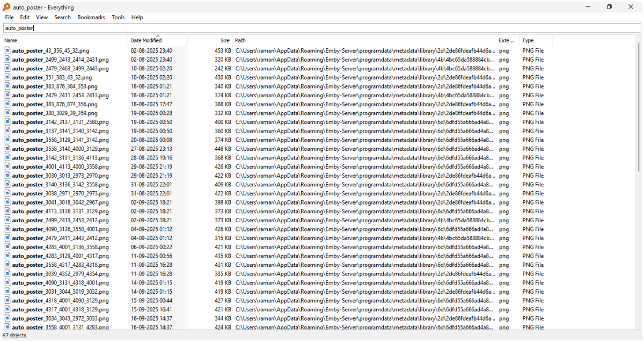
Task: Click the date 18-08-2025 17:47
Action: (151, 104)
